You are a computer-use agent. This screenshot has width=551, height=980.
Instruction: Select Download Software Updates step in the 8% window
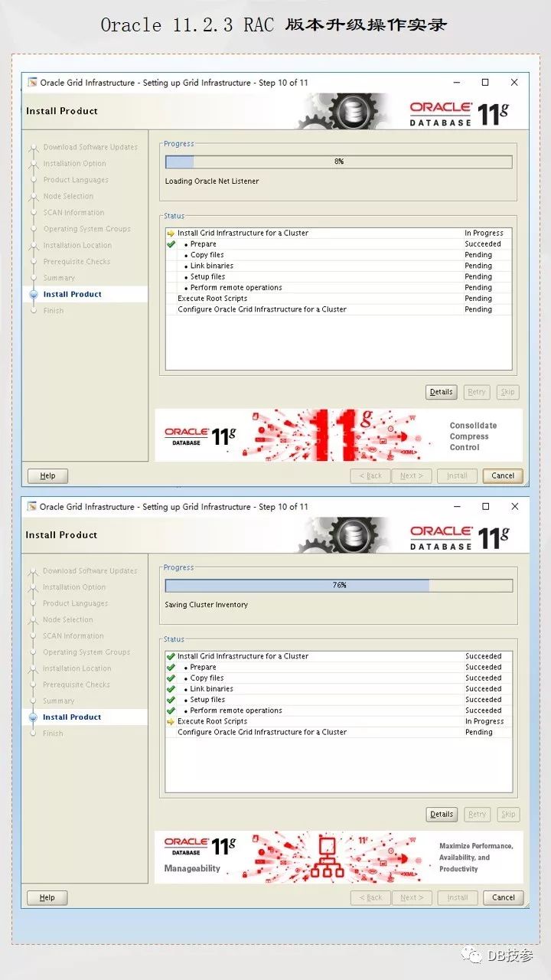click(x=90, y=147)
